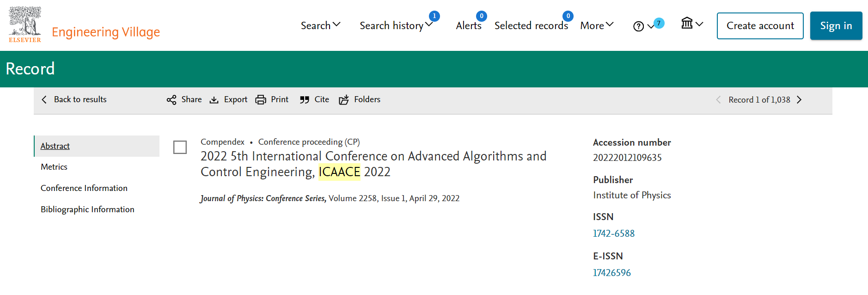868x295 pixels.
Task: Click the Compendex database label
Action: (x=222, y=142)
